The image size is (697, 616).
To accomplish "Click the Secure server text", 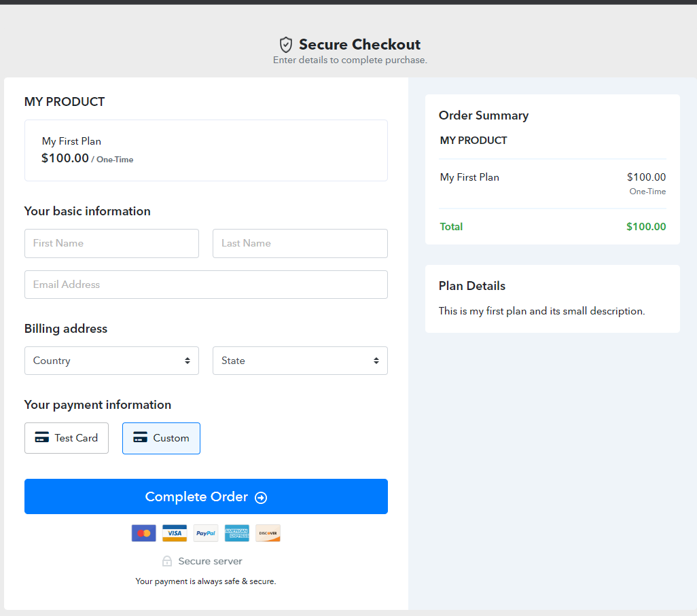I will click(211, 562).
